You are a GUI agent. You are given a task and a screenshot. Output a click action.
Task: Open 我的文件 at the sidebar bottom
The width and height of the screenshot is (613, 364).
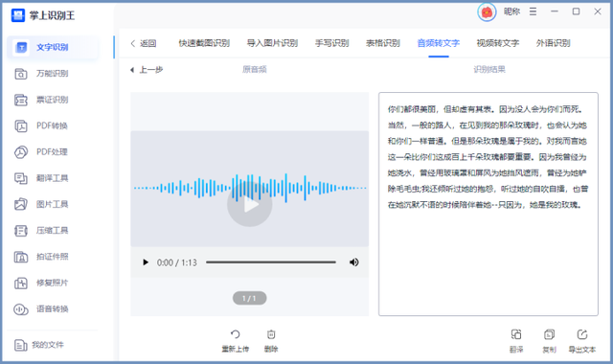coord(39,345)
